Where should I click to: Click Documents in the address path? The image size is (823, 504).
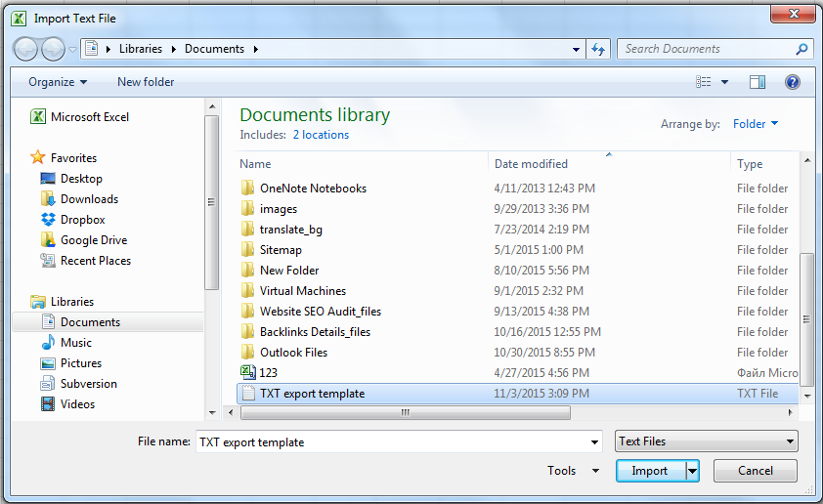click(214, 49)
